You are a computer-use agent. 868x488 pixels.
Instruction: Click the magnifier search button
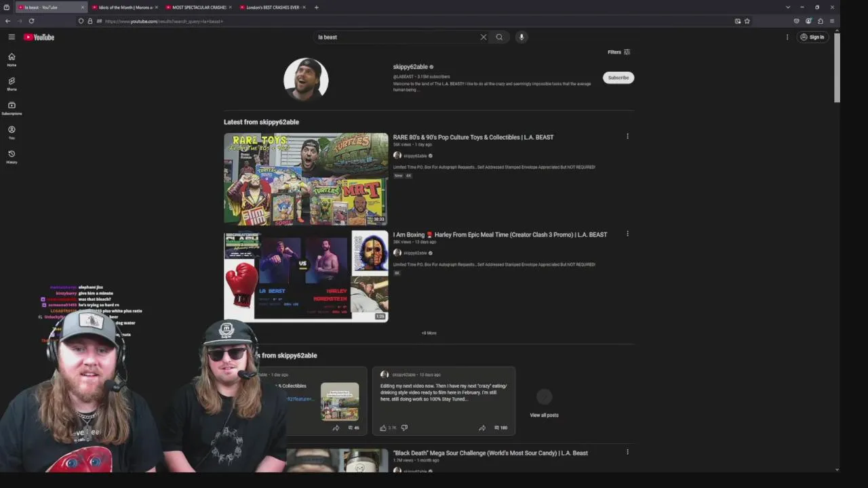[x=499, y=37]
